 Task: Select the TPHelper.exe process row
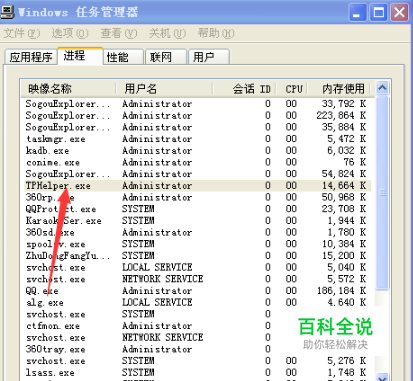[x=197, y=185]
